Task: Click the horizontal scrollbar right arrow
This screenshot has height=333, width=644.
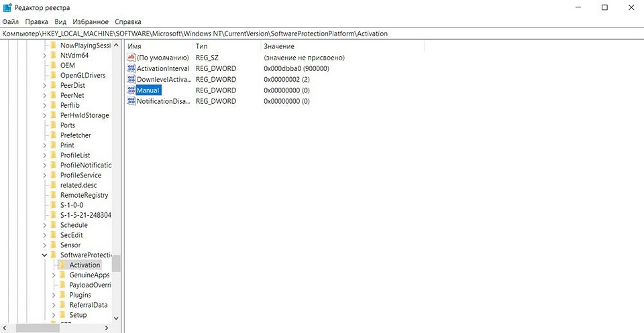Action: click(107, 328)
